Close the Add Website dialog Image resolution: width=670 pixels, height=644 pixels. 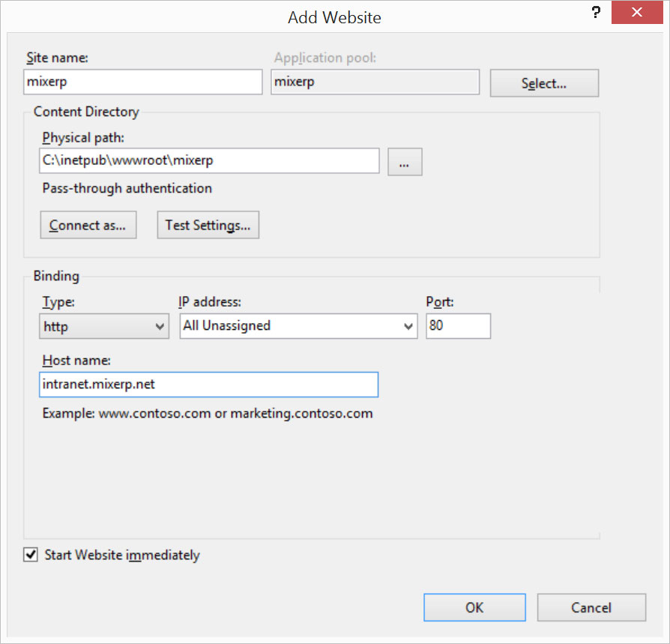[x=637, y=13]
